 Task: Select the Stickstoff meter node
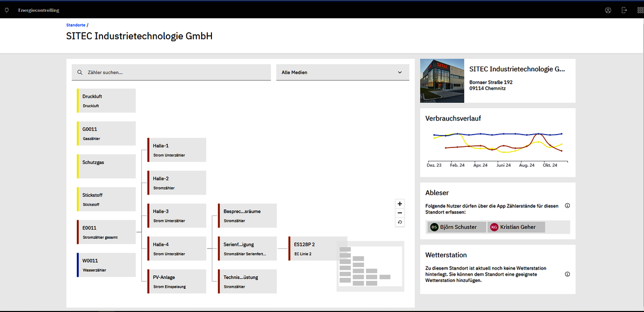tap(106, 199)
